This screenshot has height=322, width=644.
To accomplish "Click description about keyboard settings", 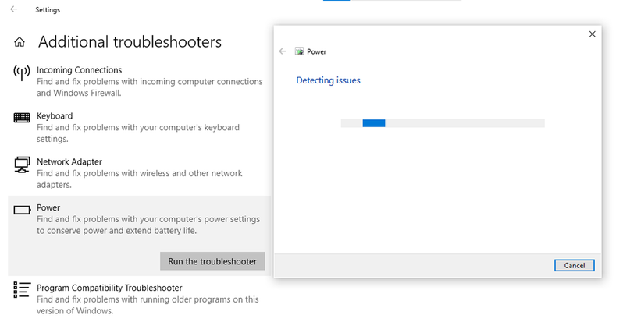I will [138, 133].
